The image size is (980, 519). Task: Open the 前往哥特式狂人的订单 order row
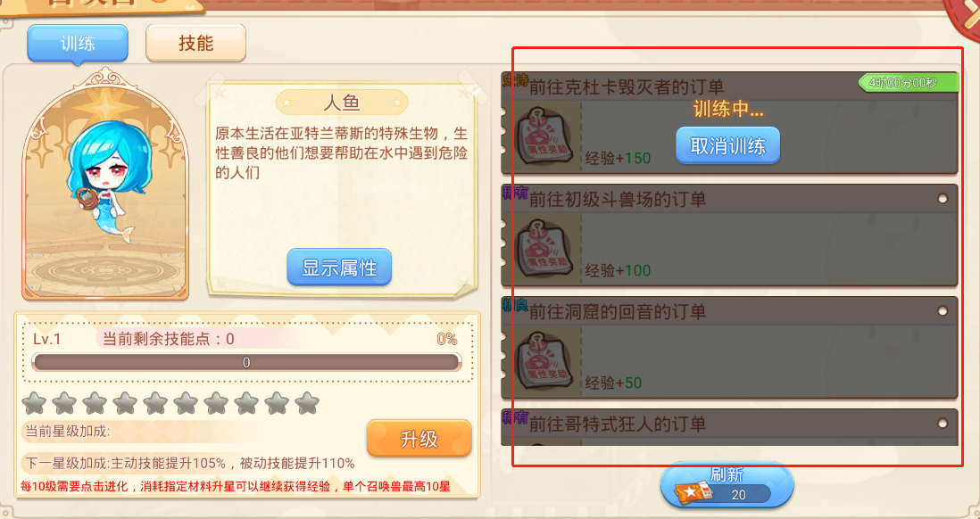point(729,427)
